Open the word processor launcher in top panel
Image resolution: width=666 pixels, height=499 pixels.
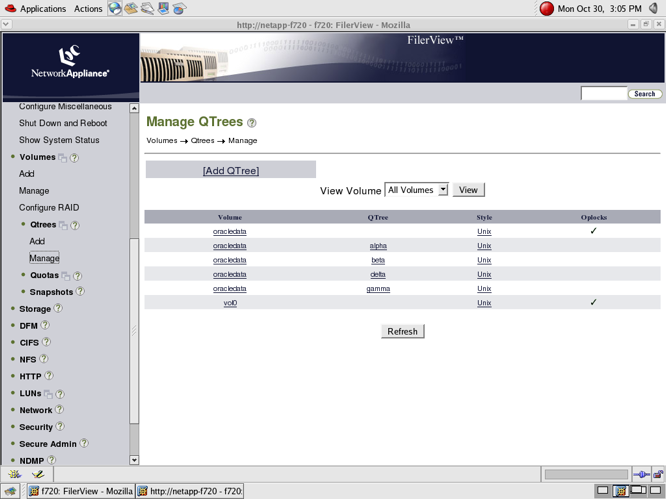pos(147,8)
